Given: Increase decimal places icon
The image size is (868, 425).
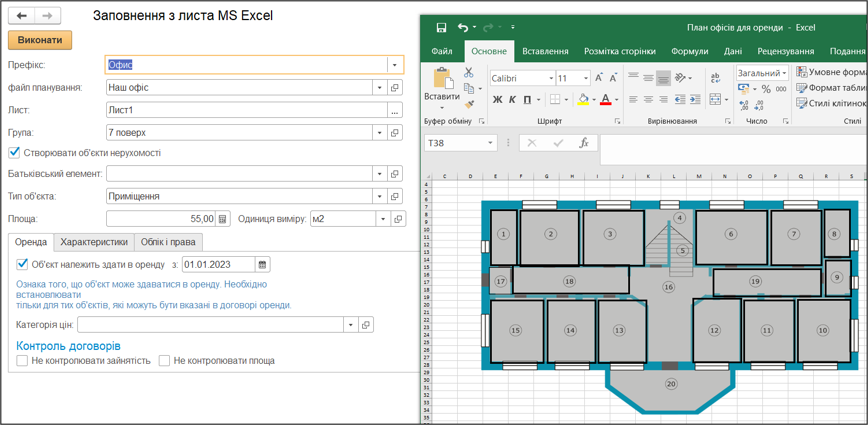Looking at the screenshot, I should click(744, 105).
